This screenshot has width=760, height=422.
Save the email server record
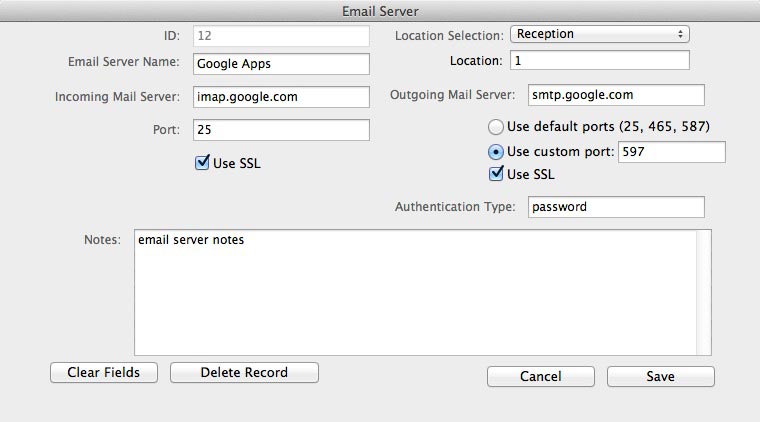660,376
